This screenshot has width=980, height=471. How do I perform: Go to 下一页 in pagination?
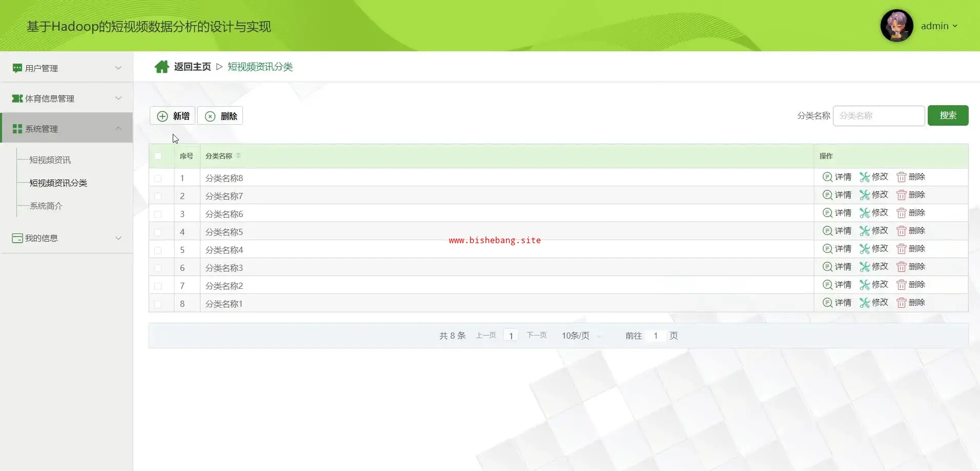coord(537,336)
